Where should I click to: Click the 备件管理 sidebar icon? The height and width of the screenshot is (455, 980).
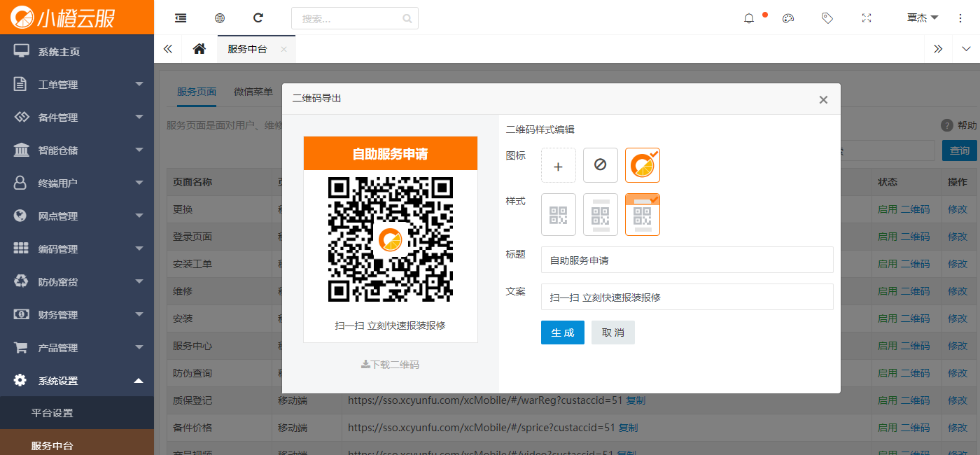(21, 117)
